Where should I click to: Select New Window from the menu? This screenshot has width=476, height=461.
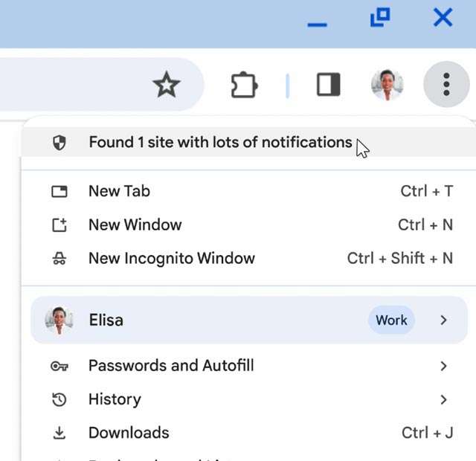(135, 225)
